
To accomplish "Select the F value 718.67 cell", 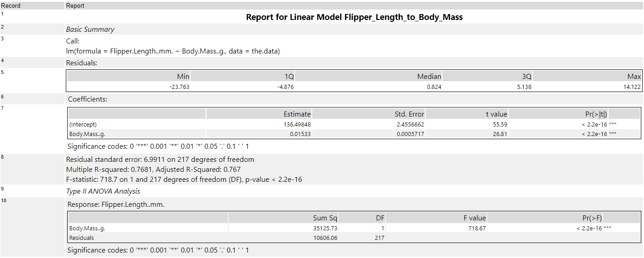I will [477, 229].
